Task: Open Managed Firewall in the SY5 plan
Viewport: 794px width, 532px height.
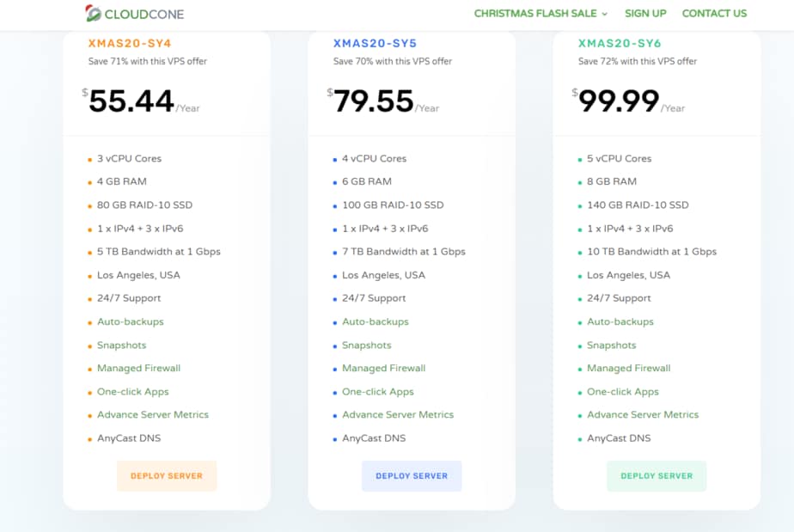Action: 383,368
